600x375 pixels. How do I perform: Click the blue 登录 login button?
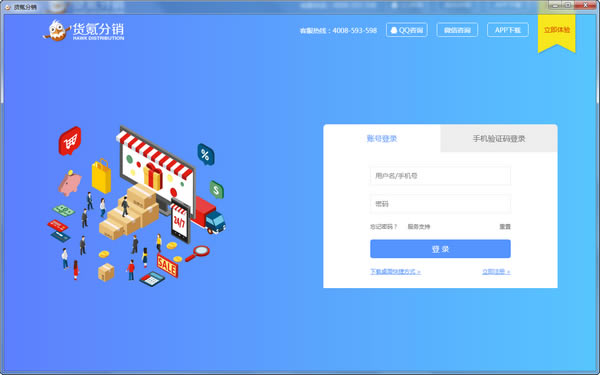(440, 249)
